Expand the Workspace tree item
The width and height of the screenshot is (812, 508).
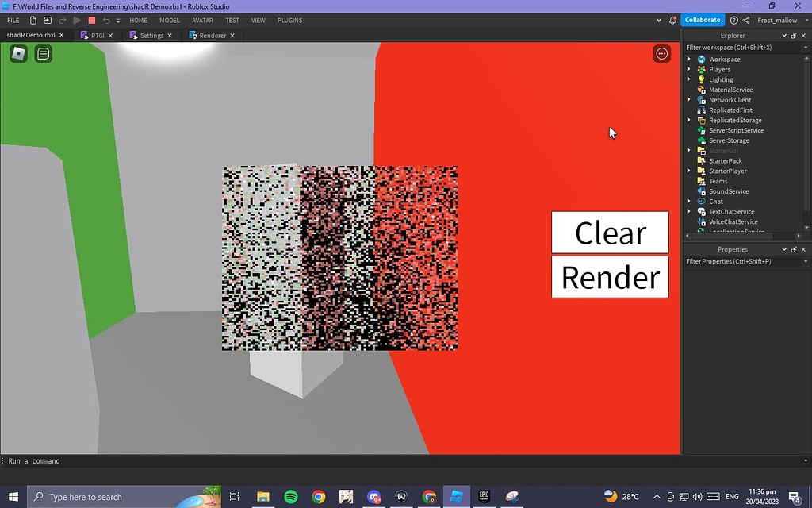tap(688, 58)
